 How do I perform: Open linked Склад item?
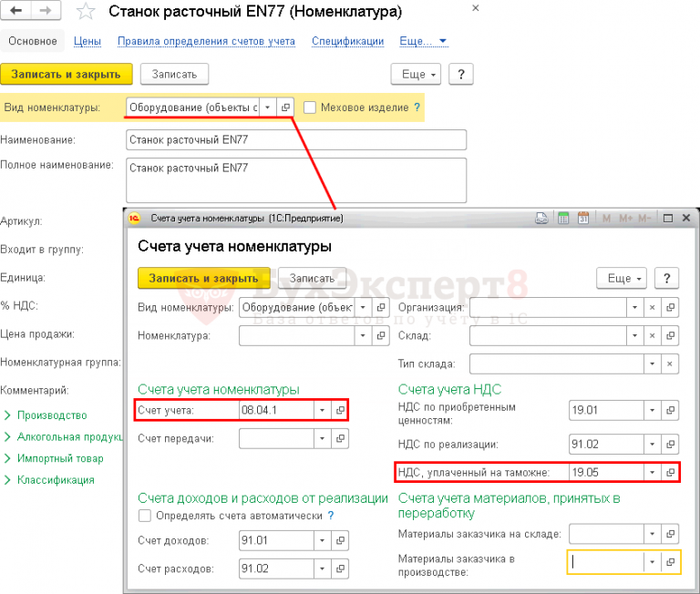pos(670,335)
